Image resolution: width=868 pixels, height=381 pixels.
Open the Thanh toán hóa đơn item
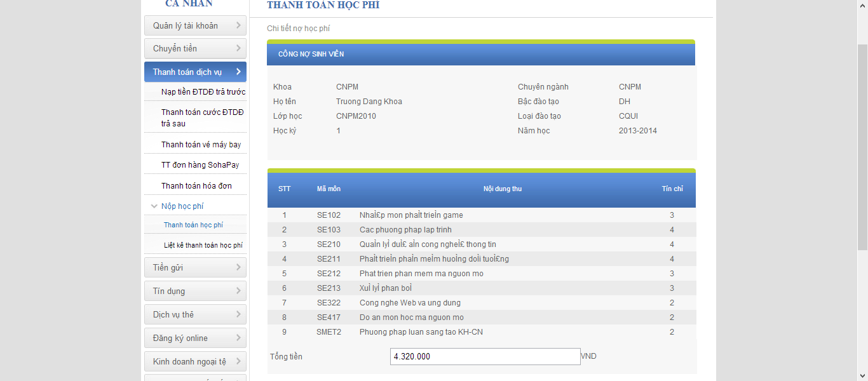pyautogui.click(x=196, y=186)
